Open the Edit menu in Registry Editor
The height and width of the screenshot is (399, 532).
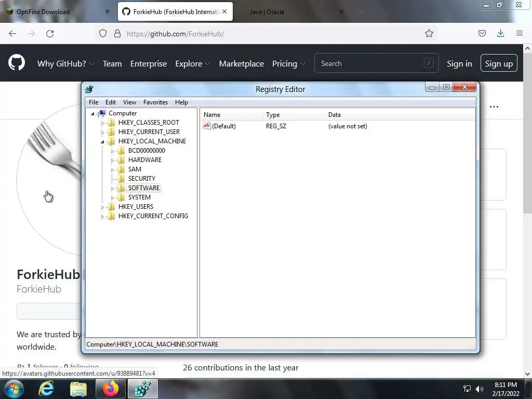[111, 102]
